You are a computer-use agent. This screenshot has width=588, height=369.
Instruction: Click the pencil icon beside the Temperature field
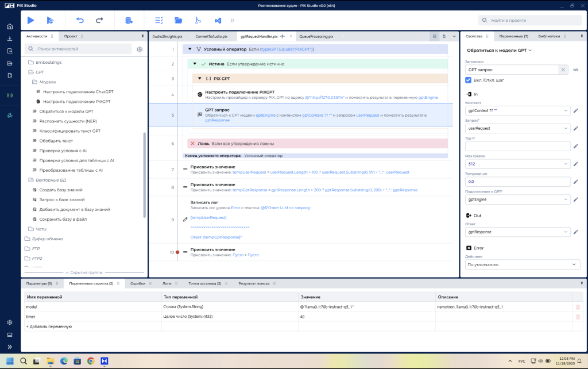575,182
